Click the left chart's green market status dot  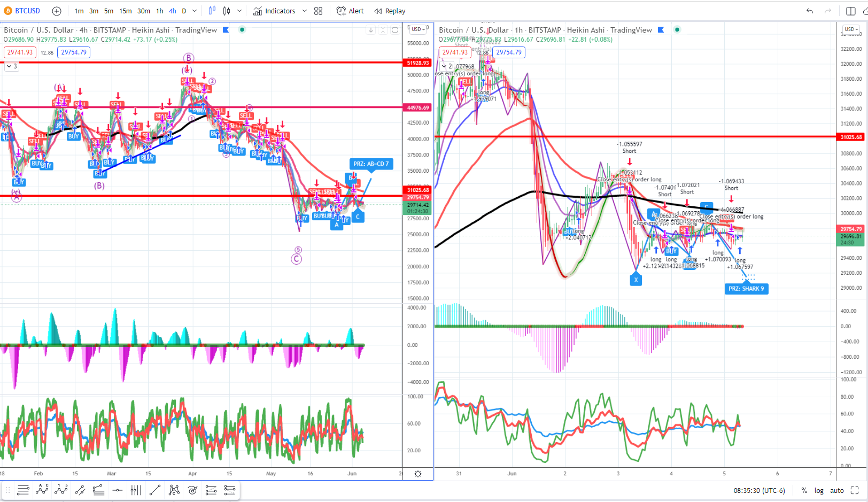(x=242, y=30)
